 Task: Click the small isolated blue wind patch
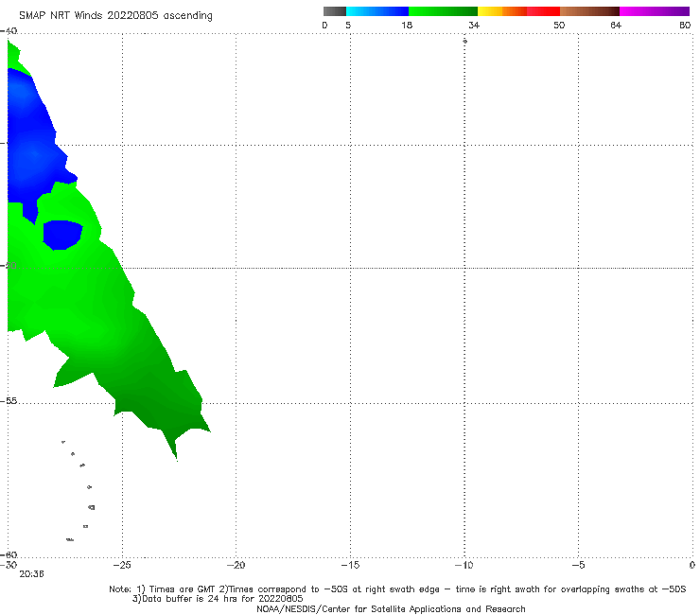coord(62,235)
